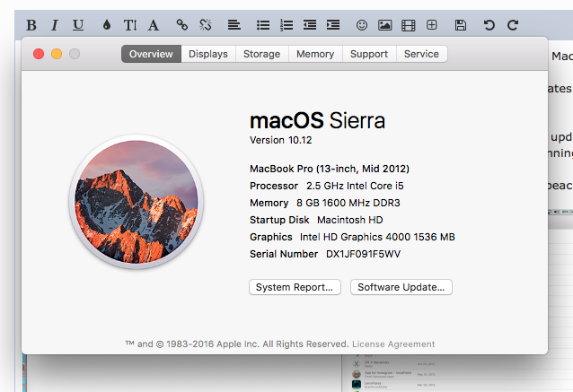This screenshot has height=392, width=573.
Task: Close the About This Mac window
Action: click(x=39, y=54)
